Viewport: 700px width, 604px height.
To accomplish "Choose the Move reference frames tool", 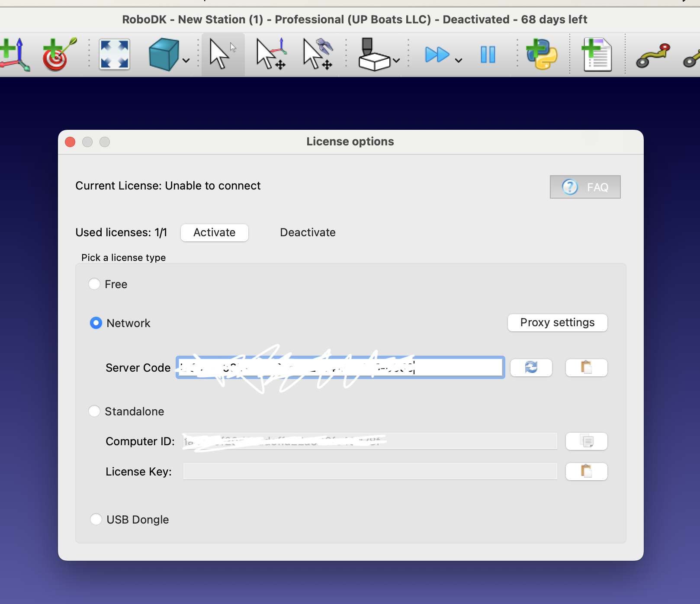I will (x=271, y=55).
